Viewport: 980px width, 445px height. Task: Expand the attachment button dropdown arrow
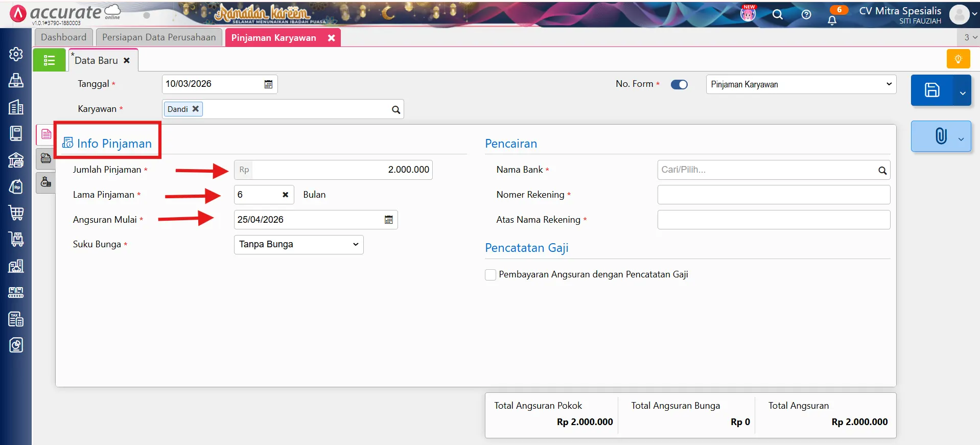tap(961, 138)
